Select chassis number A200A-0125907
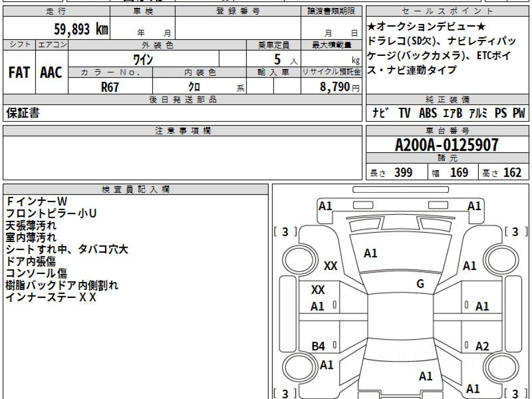Image resolution: width=532 pixels, height=399 pixels. tap(447, 145)
